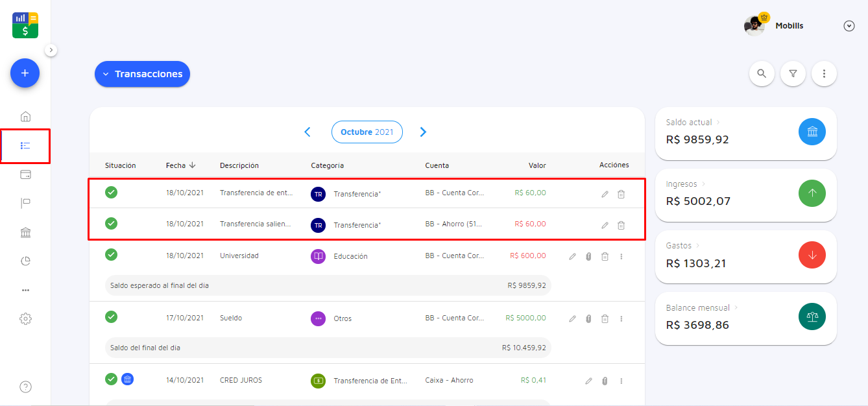868x406 pixels.
Task: Click the search magnifier button
Action: pyautogui.click(x=762, y=74)
